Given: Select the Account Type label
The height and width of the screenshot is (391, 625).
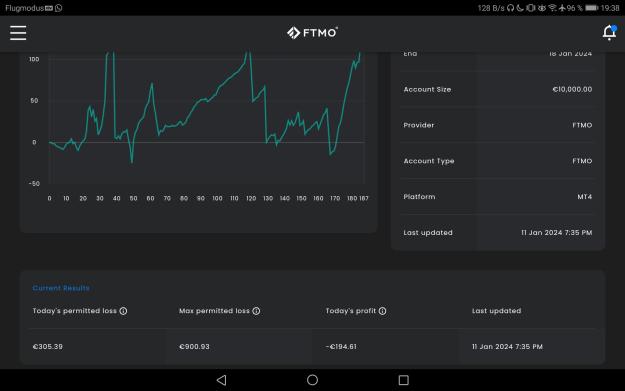Looking at the screenshot, I should [429, 161].
